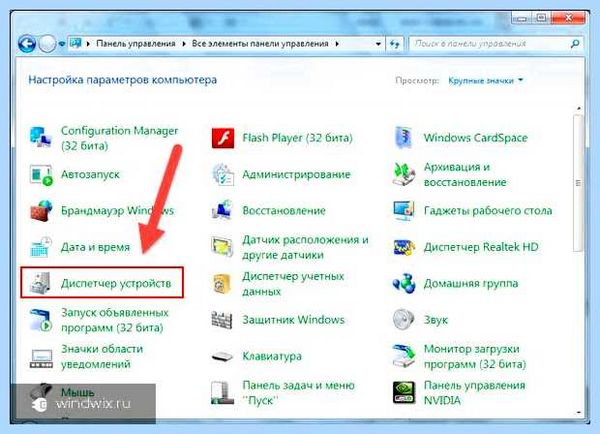This screenshot has width=600, height=434.
Task: Expand arrow after Панель управления breadcrumb
Action: click(184, 44)
